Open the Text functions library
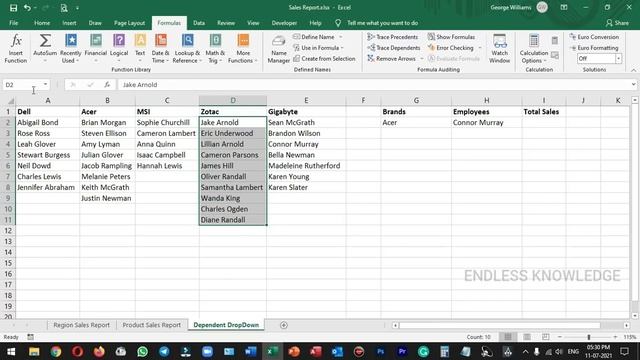This screenshot has width=640, height=360. [140, 48]
